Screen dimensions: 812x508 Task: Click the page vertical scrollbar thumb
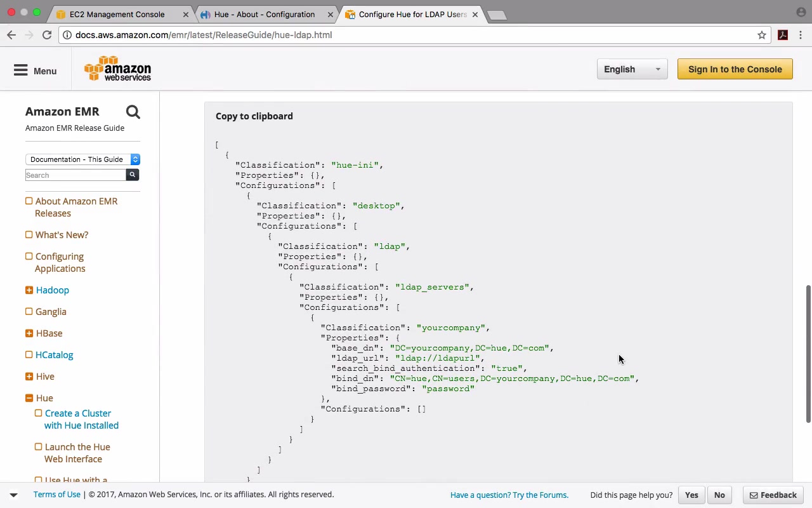[x=808, y=354]
